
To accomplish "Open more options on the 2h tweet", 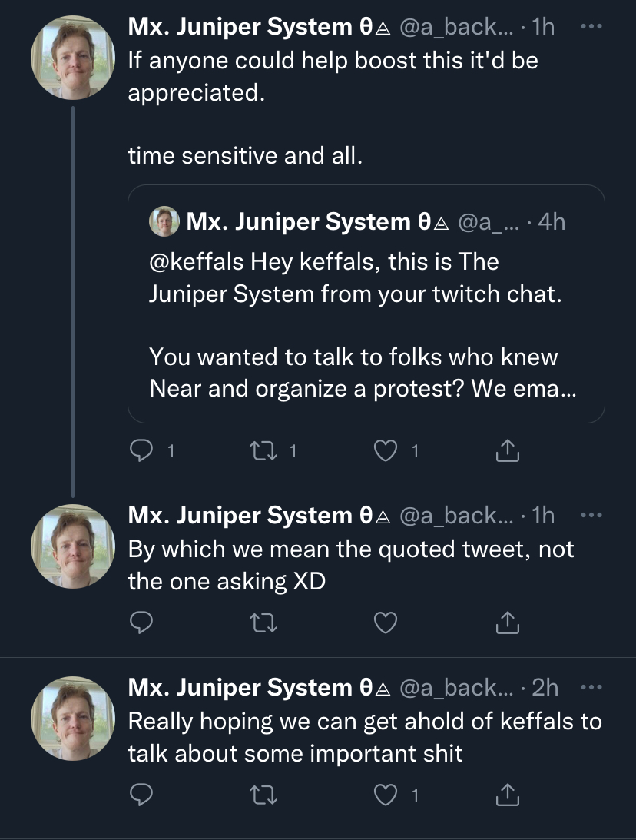I will point(591,687).
